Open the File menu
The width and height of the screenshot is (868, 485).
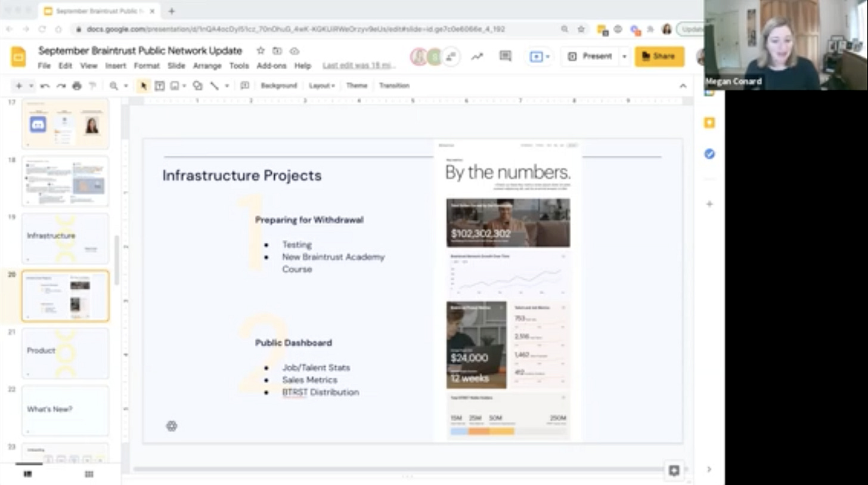coord(44,66)
